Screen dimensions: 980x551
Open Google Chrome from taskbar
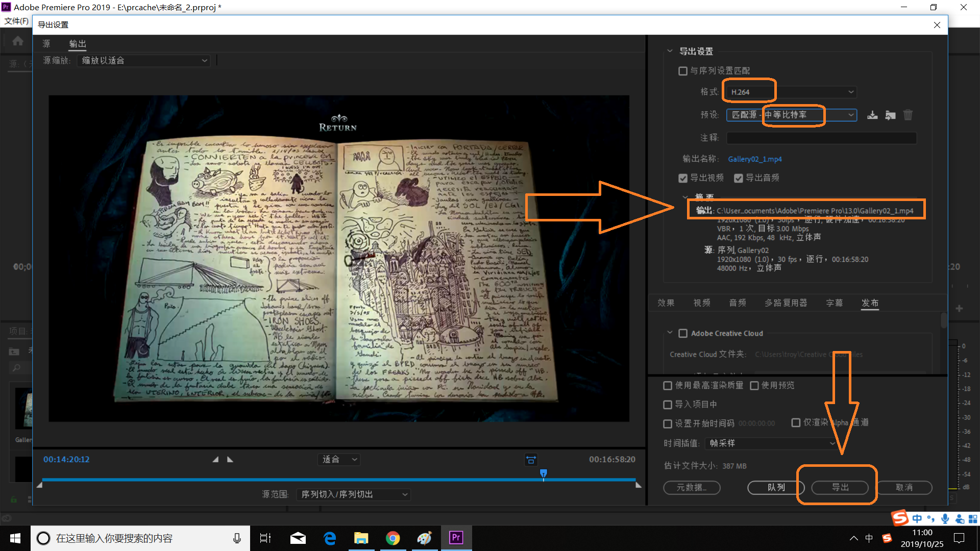(x=393, y=538)
